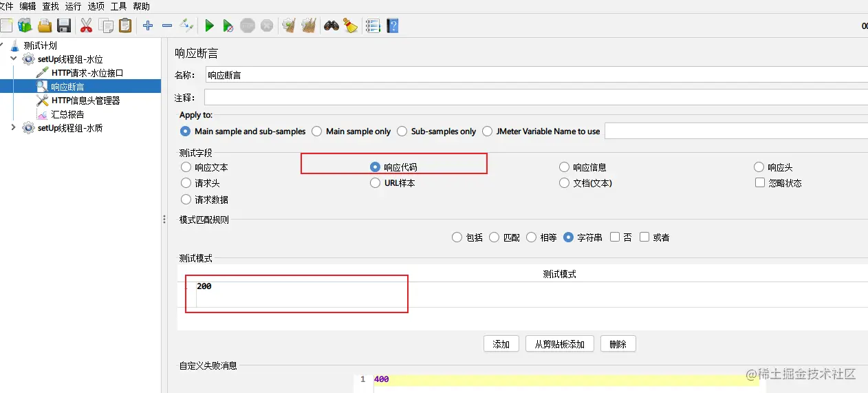This screenshot has height=393, width=868.
Task: Open the 帮助 menu
Action: [x=141, y=6]
